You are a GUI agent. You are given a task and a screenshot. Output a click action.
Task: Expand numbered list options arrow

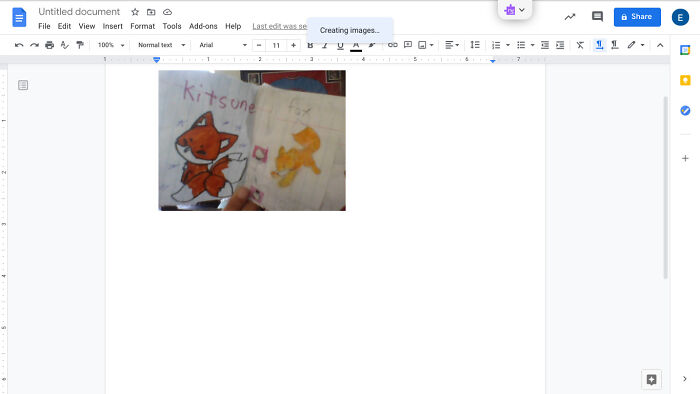(x=508, y=45)
